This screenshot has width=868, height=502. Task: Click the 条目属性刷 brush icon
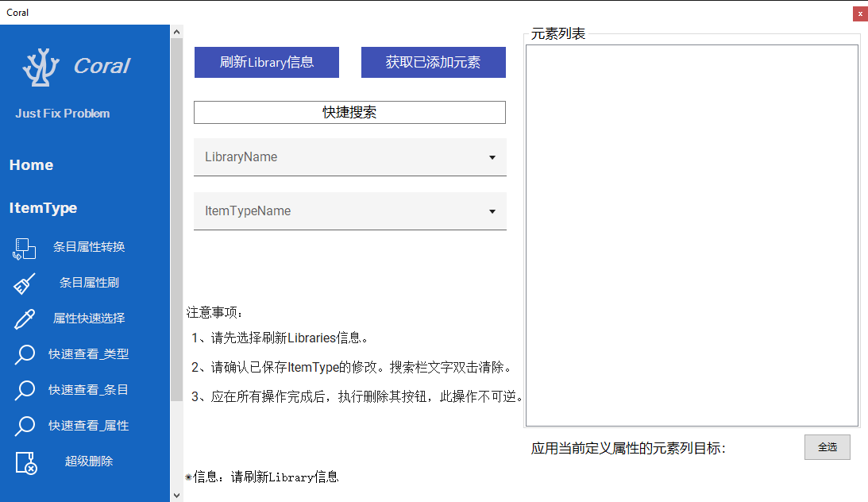(x=25, y=284)
